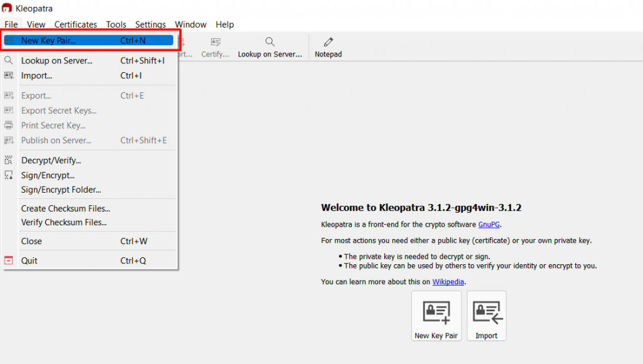Click the Kleopatra app icon in title bar
Image resolution: width=643 pixels, height=364 pixels.
7,8
